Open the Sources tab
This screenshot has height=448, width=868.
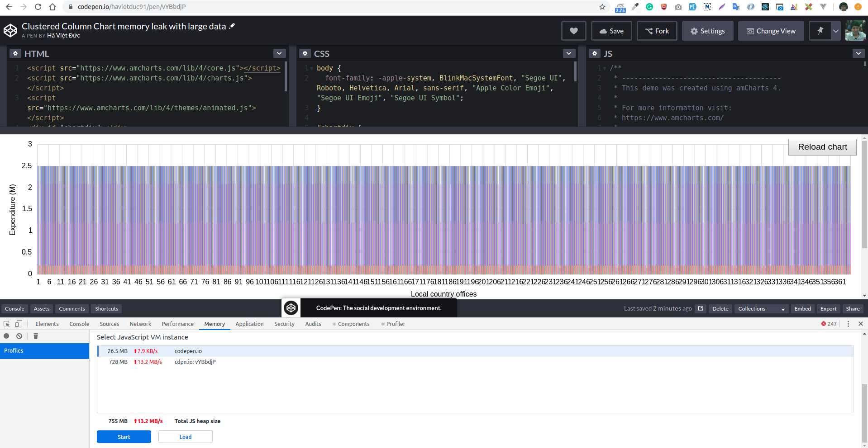tap(109, 324)
